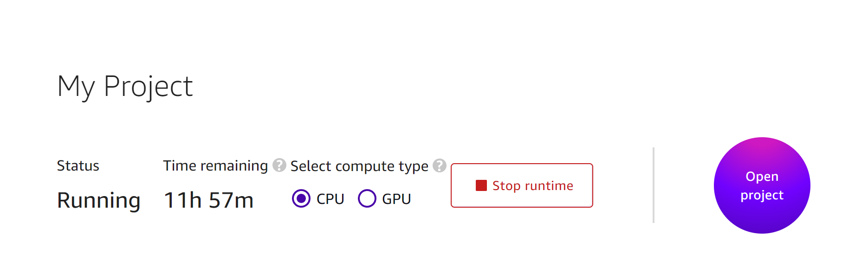Click the vertical divider line before Open project
Screen dimensions: 868x267
[653, 185]
